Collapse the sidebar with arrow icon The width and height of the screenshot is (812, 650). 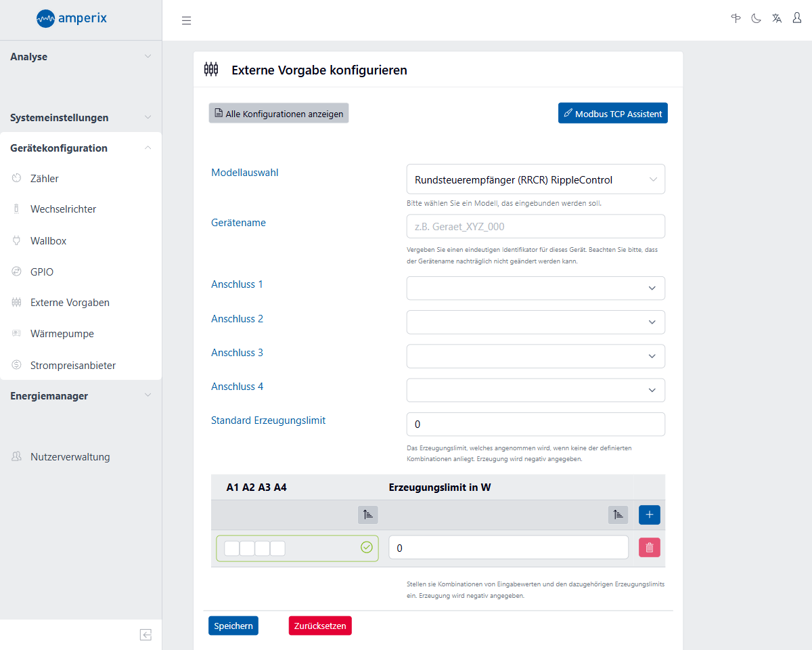[145, 634]
